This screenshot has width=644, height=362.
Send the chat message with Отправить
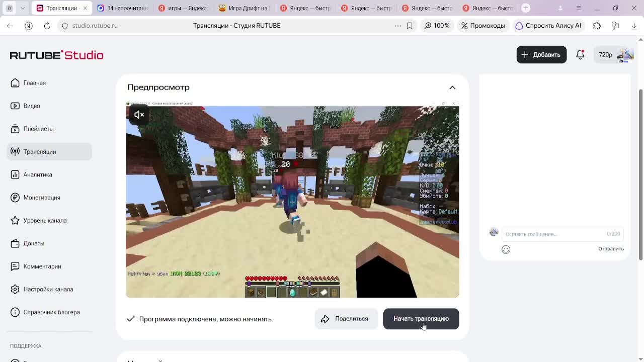tap(611, 249)
